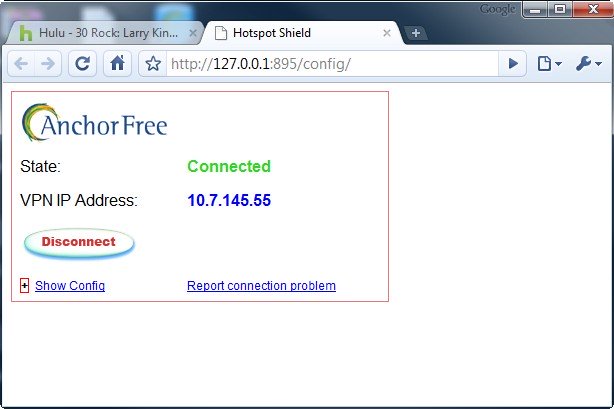Click the Disconnect button
This screenshot has height=409, width=614.
click(79, 242)
